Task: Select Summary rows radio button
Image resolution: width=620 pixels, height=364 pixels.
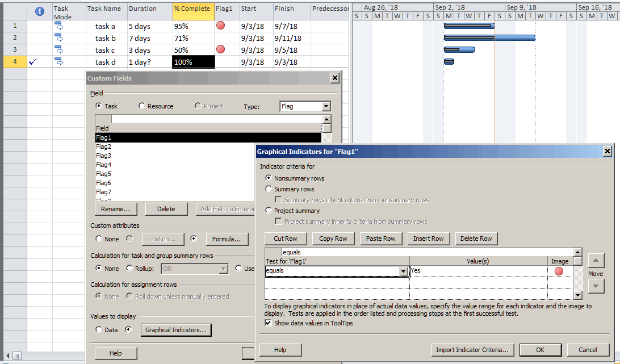Action: click(x=269, y=189)
